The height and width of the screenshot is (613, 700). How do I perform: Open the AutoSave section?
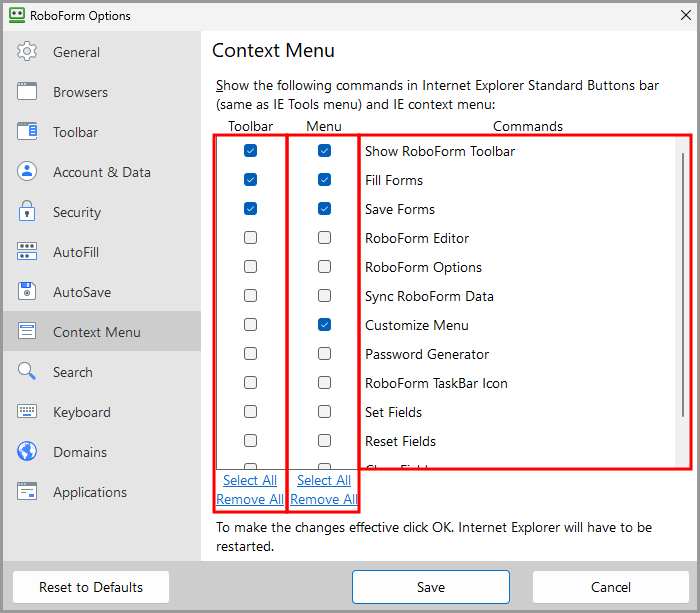coord(102,292)
